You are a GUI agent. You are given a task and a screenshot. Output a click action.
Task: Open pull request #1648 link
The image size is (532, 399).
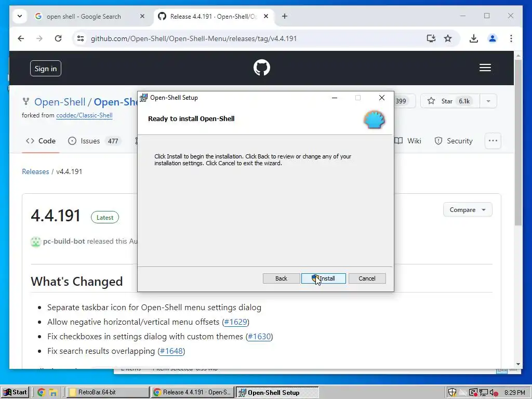(171, 351)
